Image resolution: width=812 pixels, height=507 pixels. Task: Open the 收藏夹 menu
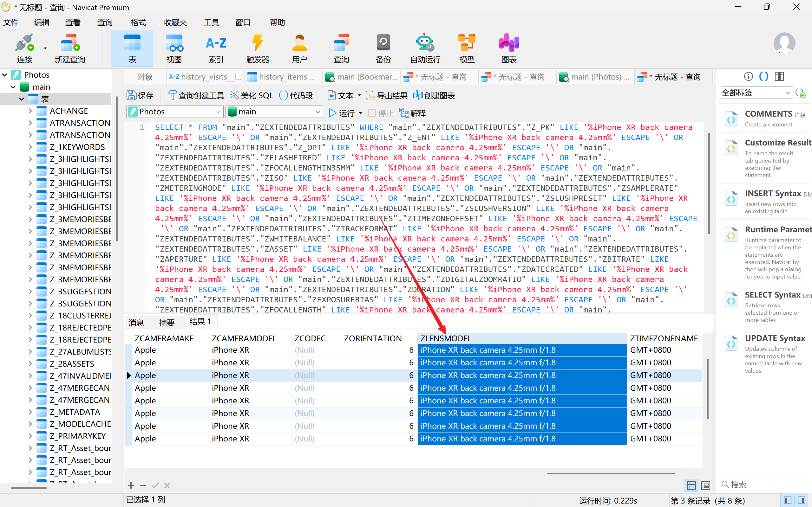175,22
